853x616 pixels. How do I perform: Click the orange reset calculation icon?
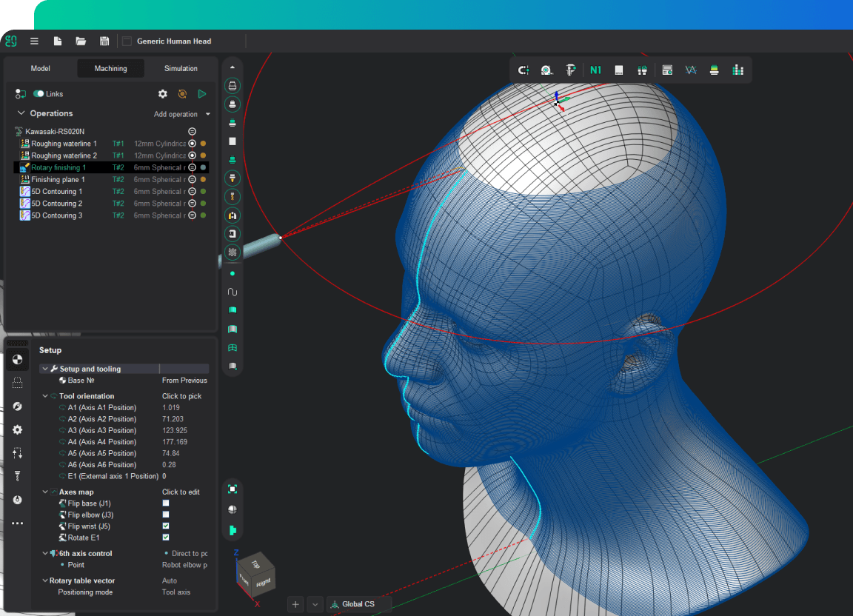[x=182, y=94]
